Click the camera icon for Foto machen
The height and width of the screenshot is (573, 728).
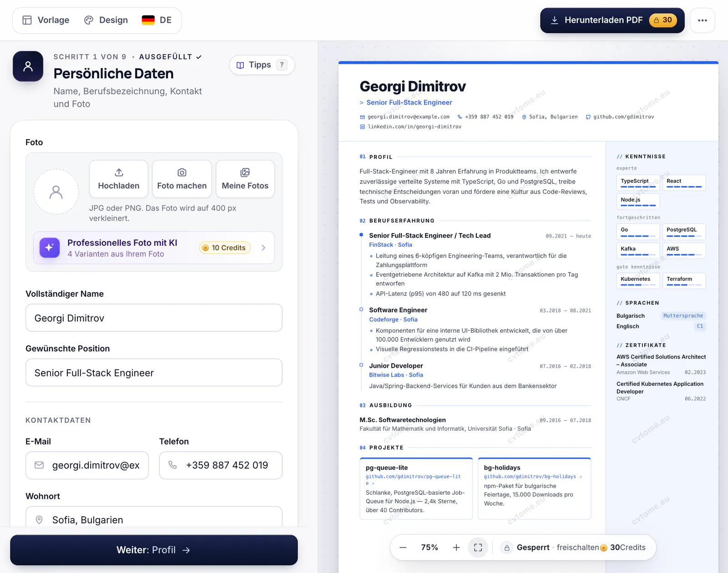pos(182,172)
